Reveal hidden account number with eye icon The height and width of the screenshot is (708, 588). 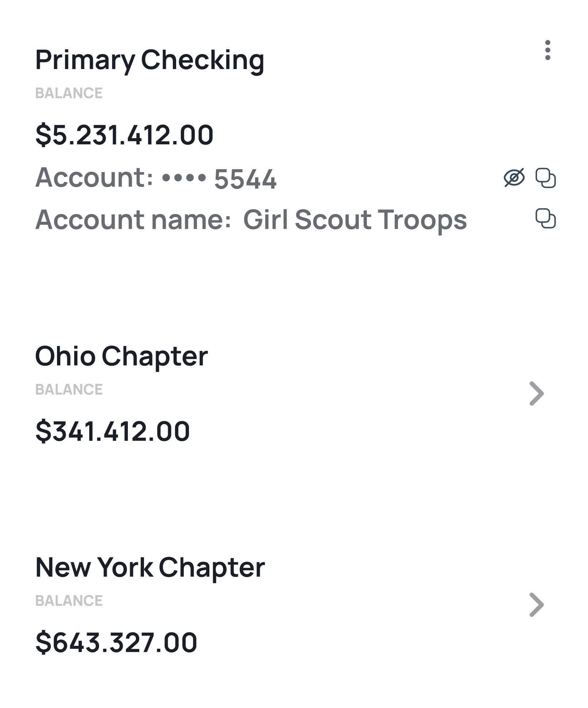514,178
